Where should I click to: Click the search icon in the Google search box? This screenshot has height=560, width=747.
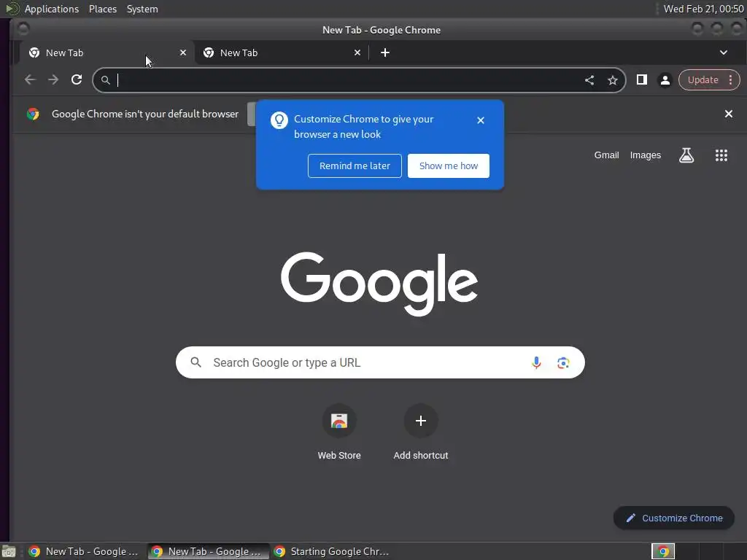pos(196,362)
